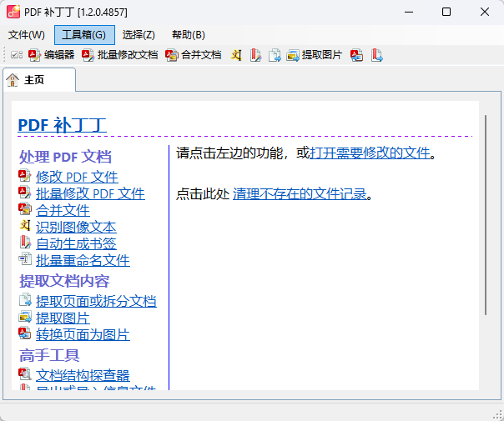This screenshot has width=504, height=421.
Task: Switch to the 主页 tab
Action: [39, 80]
